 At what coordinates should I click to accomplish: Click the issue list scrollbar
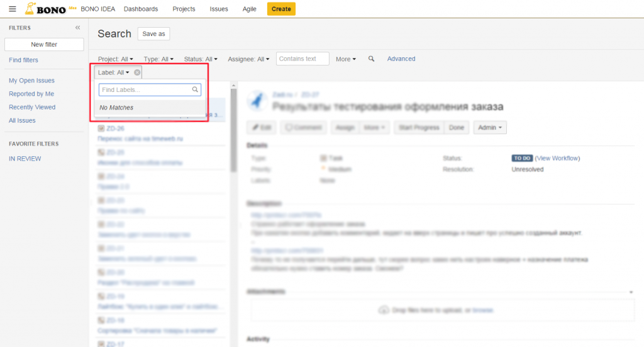(x=233, y=126)
